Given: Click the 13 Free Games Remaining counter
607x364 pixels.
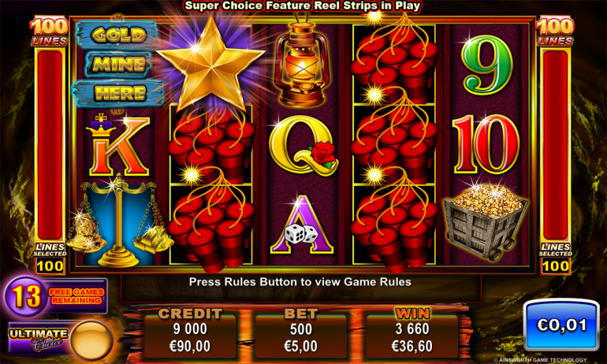Looking at the screenshot, I should 56,296.
